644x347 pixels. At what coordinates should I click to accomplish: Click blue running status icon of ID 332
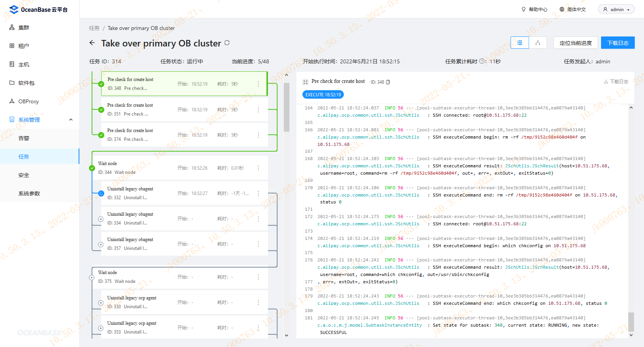101,193
